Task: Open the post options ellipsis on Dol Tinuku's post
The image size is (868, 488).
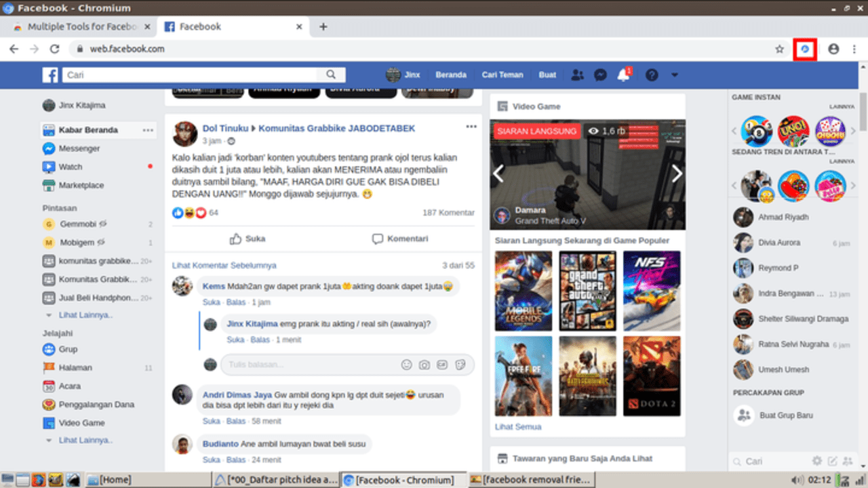Action: click(x=471, y=127)
